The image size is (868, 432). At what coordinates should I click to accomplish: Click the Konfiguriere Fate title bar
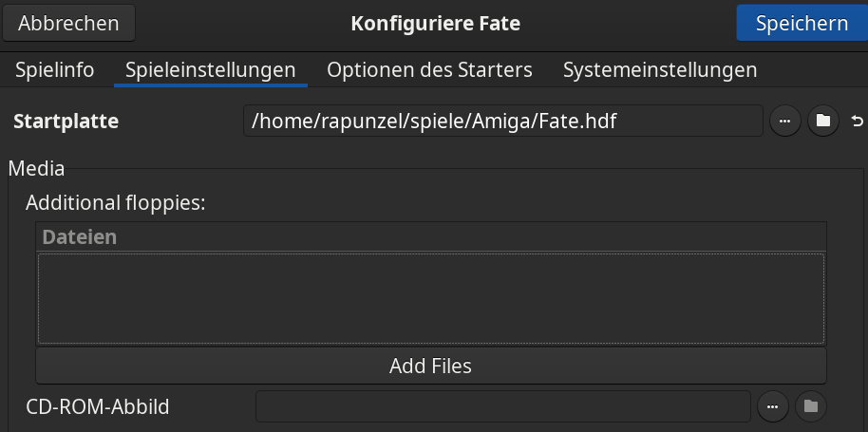(x=435, y=23)
